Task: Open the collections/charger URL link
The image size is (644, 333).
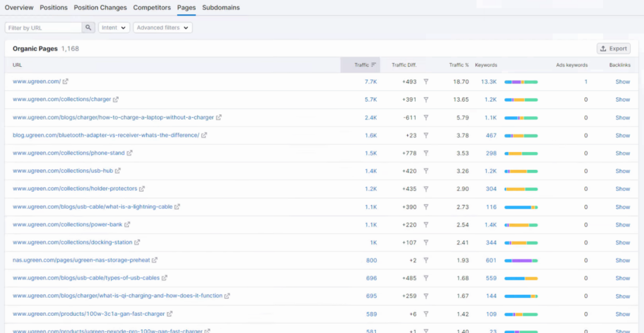Action: [62, 99]
